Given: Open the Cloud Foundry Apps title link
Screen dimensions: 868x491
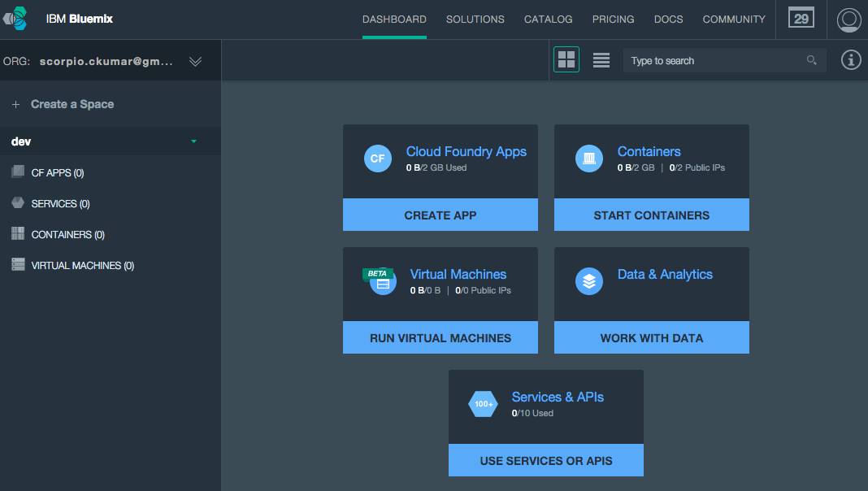Looking at the screenshot, I should click(467, 152).
